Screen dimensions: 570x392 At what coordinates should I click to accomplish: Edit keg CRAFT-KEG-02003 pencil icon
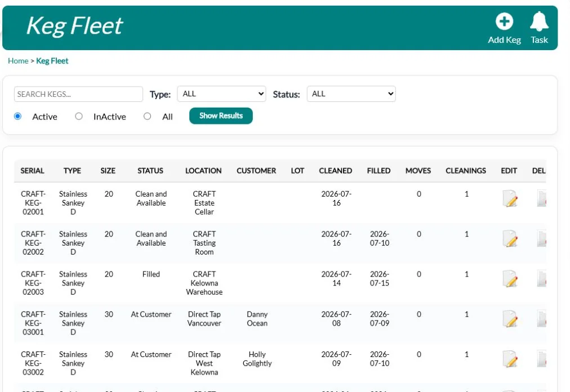click(x=510, y=279)
